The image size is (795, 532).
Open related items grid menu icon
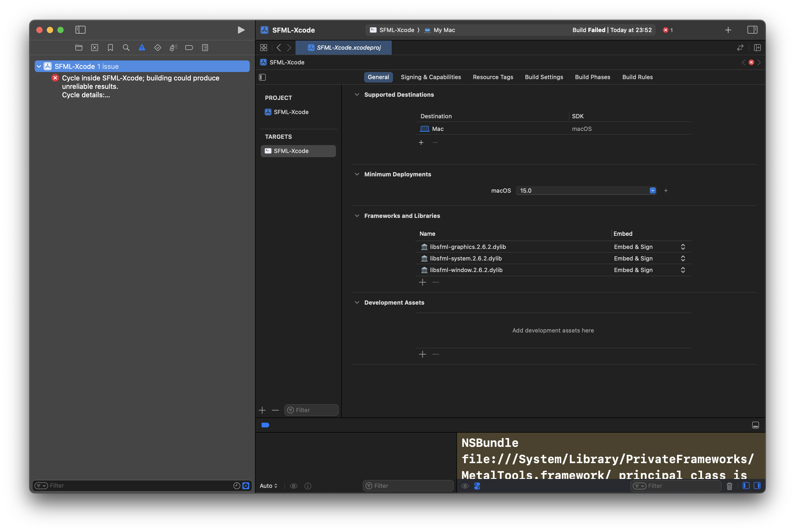coord(264,48)
